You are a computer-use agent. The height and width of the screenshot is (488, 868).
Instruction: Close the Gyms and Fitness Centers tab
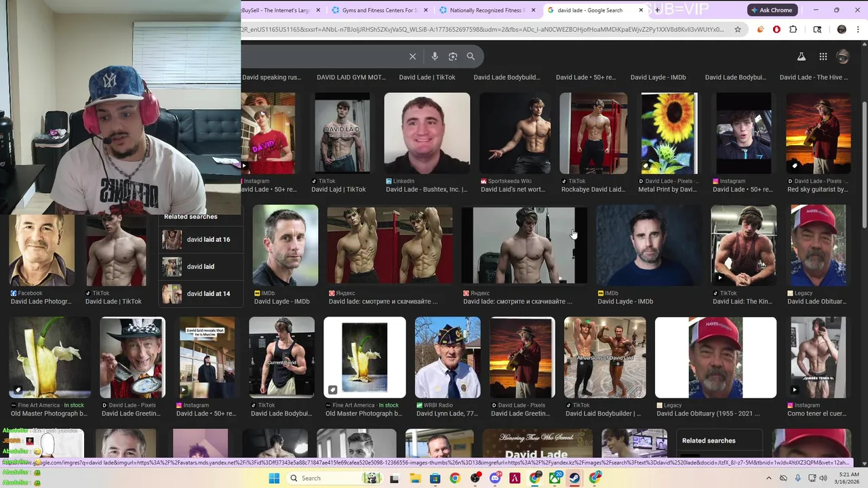tap(426, 10)
